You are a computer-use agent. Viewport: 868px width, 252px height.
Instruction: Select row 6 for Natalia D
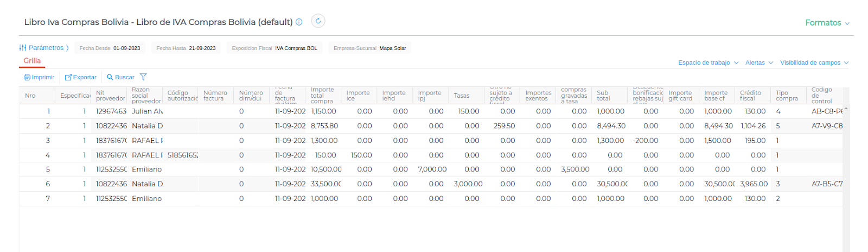tap(147, 184)
